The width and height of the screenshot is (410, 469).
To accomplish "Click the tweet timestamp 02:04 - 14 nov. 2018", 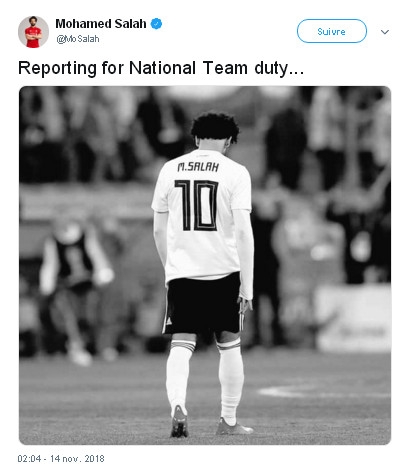I will [x=61, y=459].
